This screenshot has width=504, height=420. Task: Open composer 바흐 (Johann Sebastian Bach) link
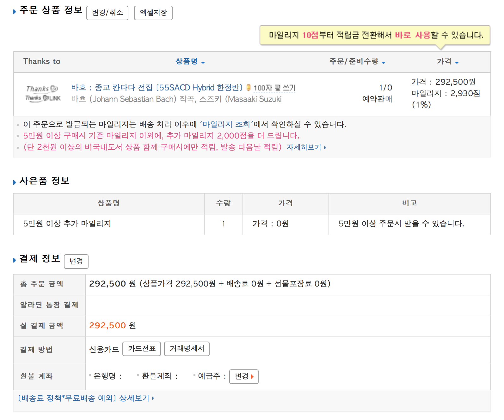pos(123,99)
